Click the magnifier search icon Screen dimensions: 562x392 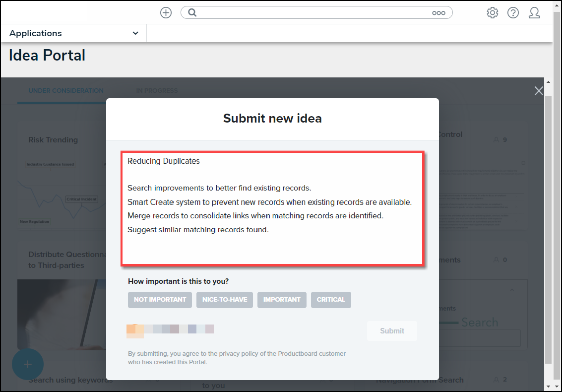tap(192, 12)
